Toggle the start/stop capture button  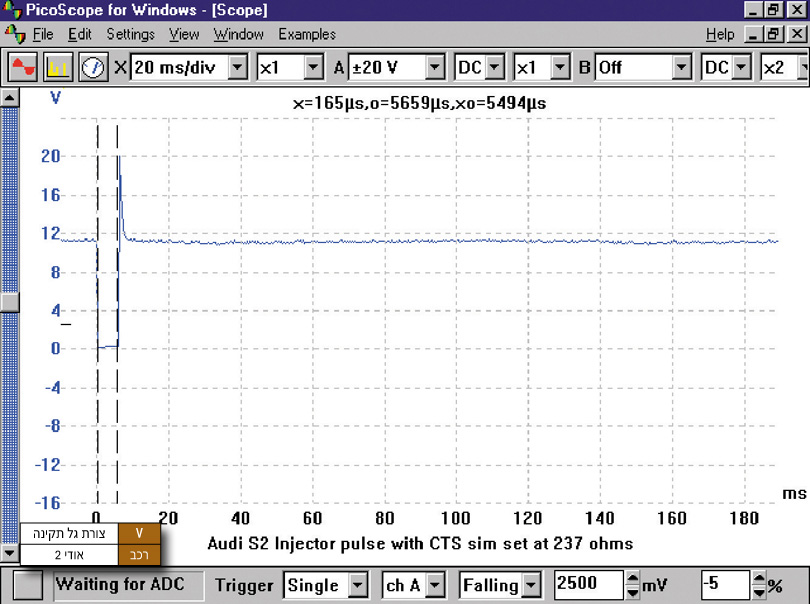pyautogui.click(x=28, y=585)
